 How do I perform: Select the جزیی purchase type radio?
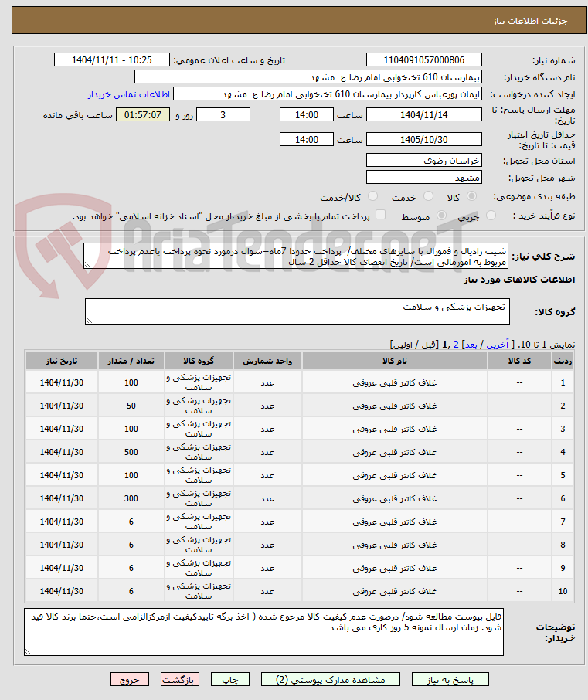491,216
